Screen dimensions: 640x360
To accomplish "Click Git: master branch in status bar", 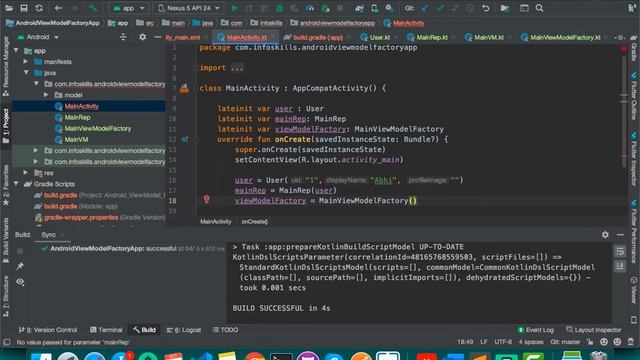I will point(565,342).
